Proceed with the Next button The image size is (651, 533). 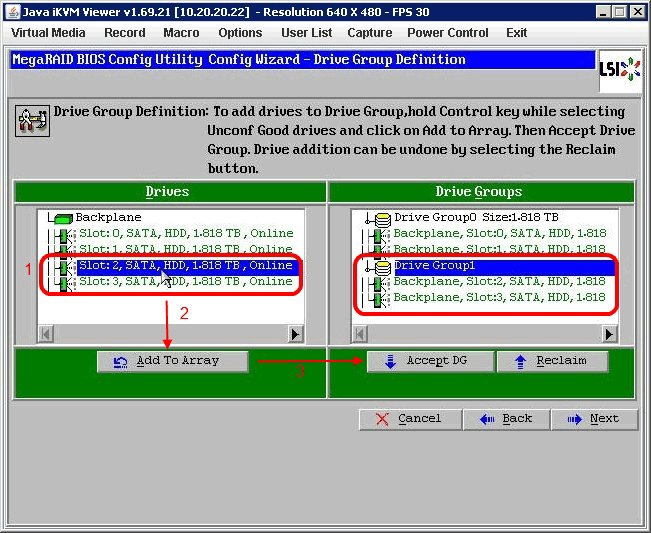pos(595,419)
